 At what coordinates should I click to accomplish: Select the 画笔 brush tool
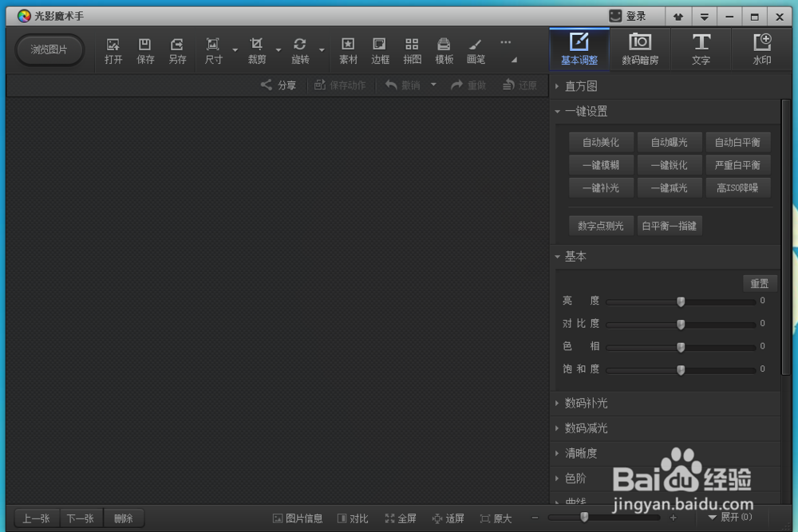pyautogui.click(x=476, y=49)
